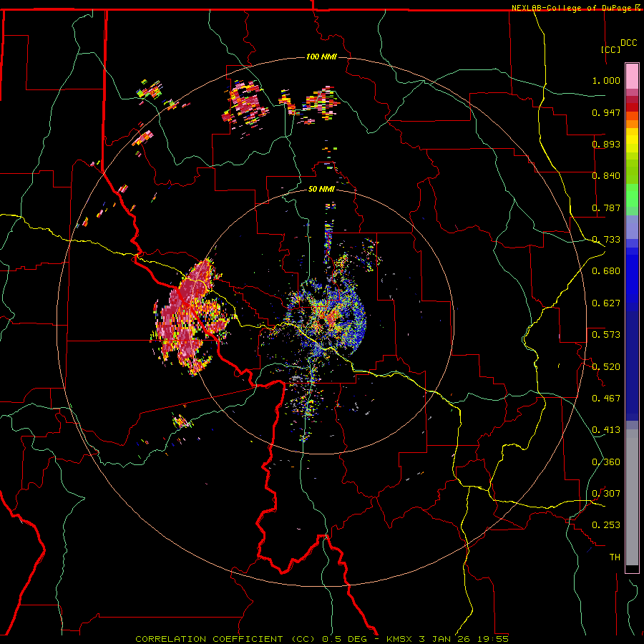Click the gray swatch beside 0.307
644x644 pixels.
click(x=632, y=497)
